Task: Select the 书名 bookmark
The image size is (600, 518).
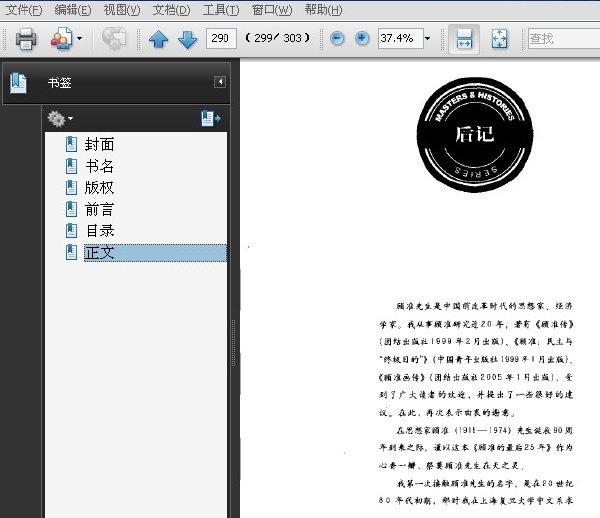Action: (x=99, y=166)
